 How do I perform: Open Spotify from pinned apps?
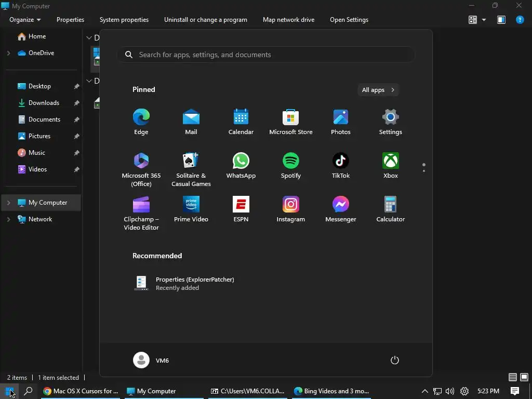[x=291, y=166]
